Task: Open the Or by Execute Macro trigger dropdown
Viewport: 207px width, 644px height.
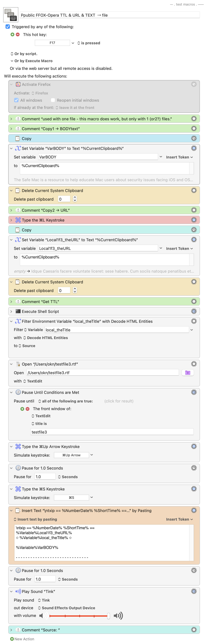Action: pyautogui.click(x=31, y=61)
